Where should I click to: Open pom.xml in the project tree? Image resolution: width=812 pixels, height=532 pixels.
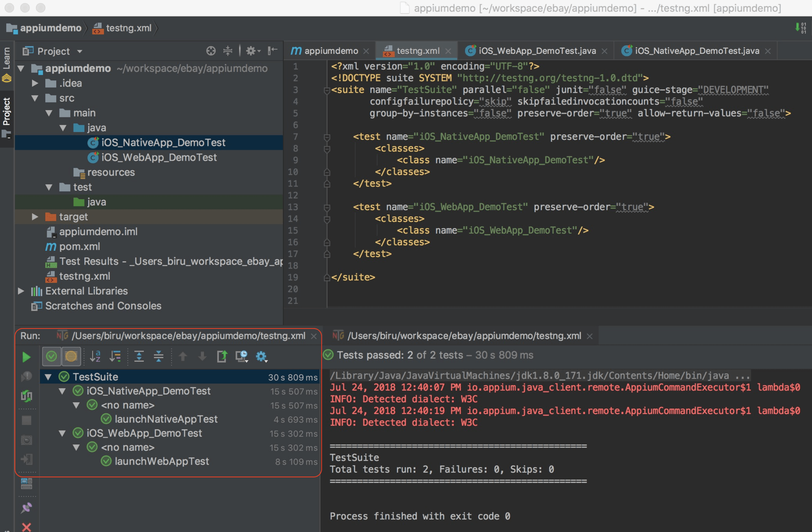[79, 247]
